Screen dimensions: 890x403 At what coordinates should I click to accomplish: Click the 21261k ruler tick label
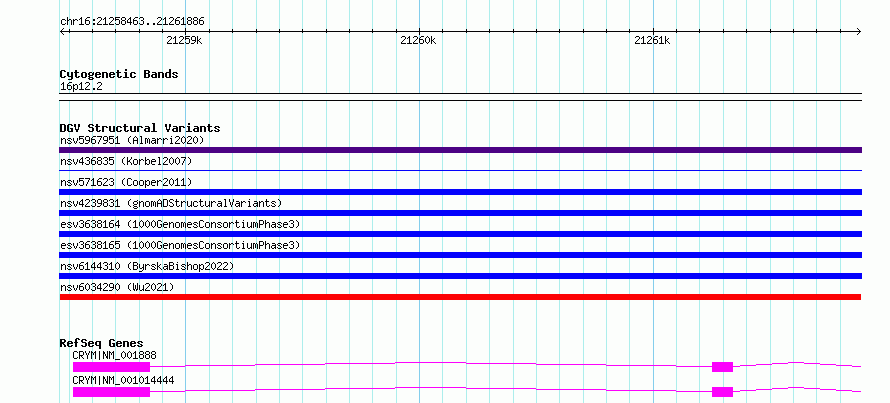pyautogui.click(x=652, y=40)
